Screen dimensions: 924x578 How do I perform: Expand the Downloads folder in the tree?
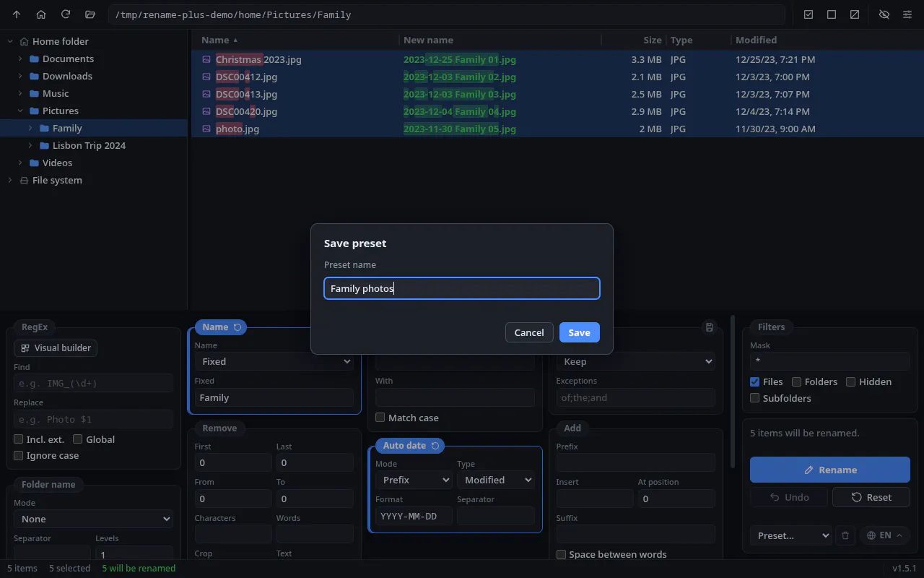[20, 76]
